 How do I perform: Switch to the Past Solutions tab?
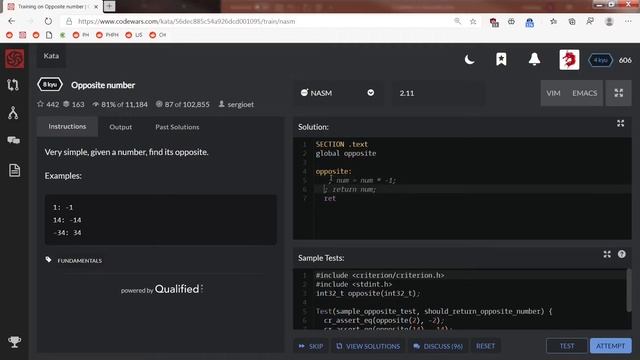(177, 127)
